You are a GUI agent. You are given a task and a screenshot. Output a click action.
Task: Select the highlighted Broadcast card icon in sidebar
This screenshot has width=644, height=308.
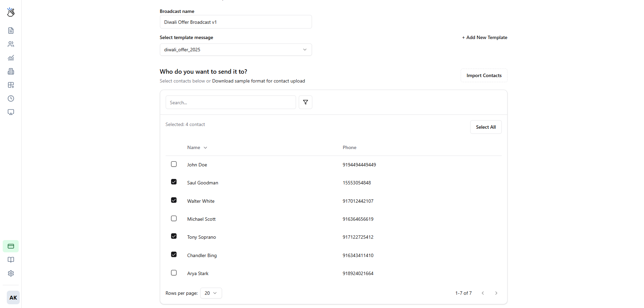pyautogui.click(x=11, y=246)
